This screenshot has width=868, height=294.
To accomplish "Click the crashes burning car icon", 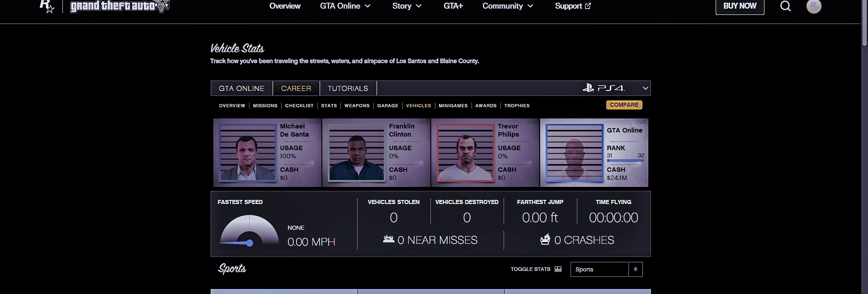I will pos(545,239).
